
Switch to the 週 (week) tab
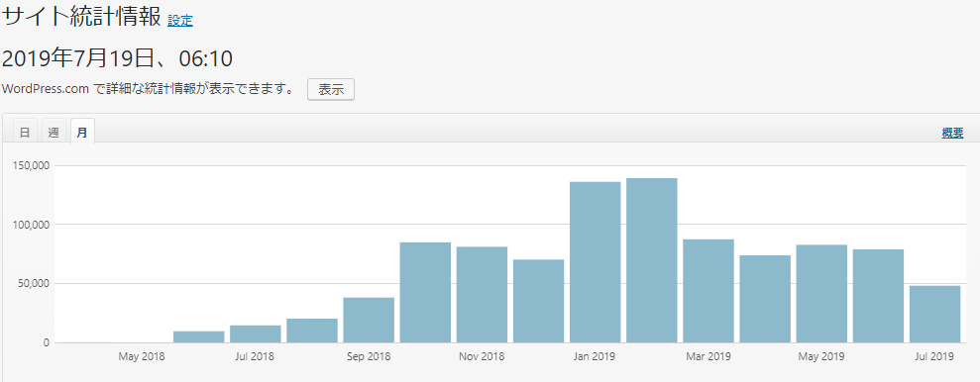[x=54, y=132]
